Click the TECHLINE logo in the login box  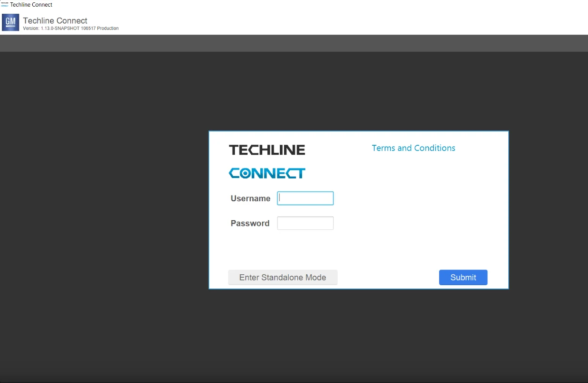(267, 150)
